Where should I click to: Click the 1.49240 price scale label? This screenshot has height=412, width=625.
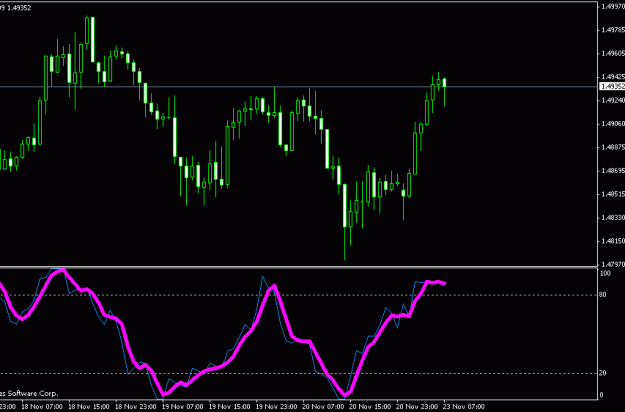[x=613, y=100]
